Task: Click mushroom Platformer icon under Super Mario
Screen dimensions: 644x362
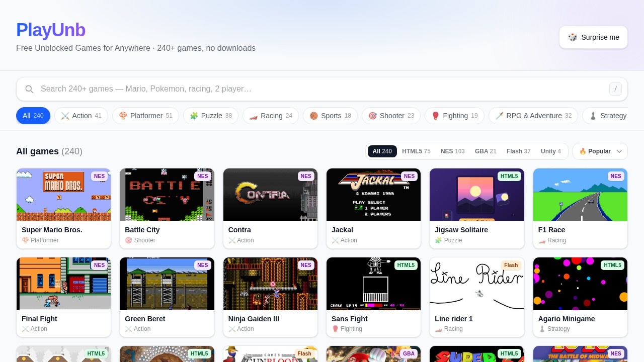Action: pos(25,240)
